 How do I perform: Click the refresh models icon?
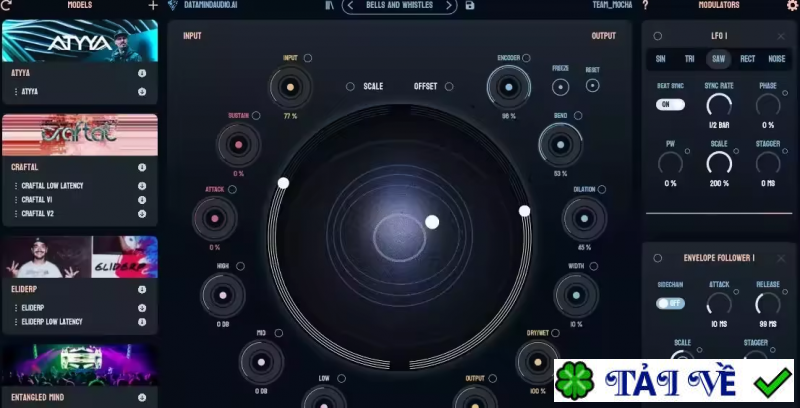click(7, 5)
